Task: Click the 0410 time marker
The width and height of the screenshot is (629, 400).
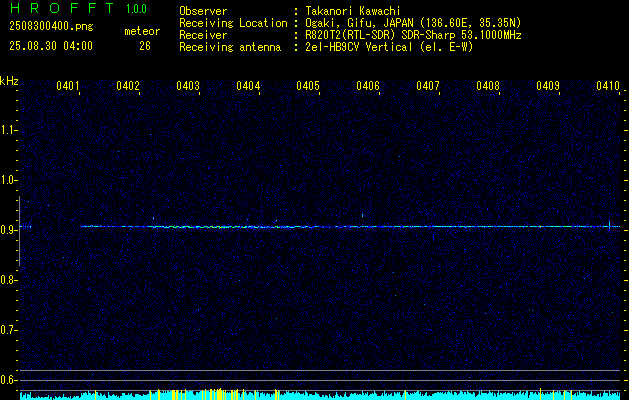Action: [608, 86]
